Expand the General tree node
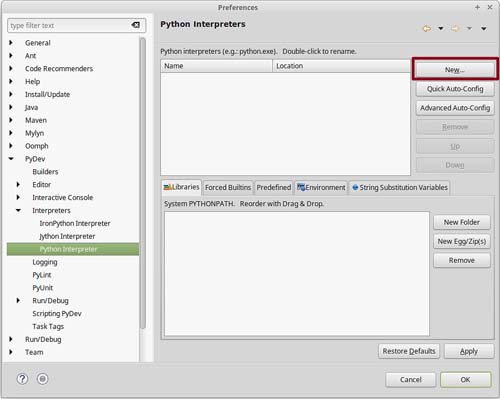This screenshot has width=500, height=399. (x=11, y=43)
